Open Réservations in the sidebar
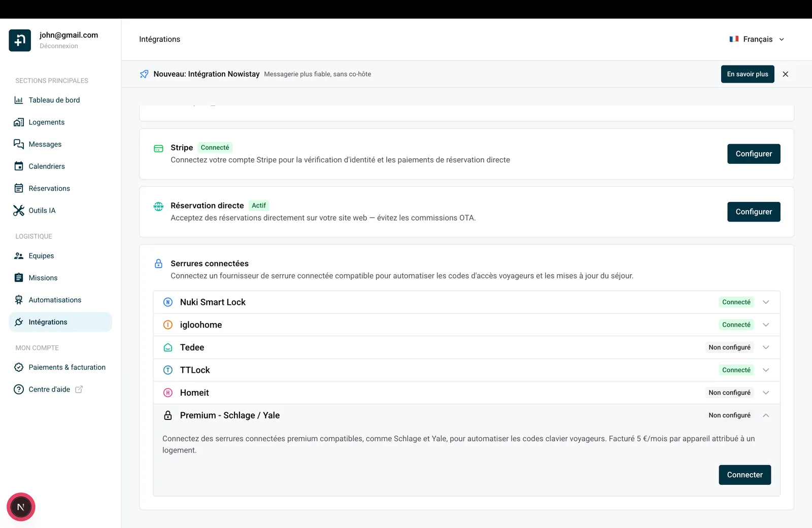Image resolution: width=812 pixels, height=528 pixels. click(x=60, y=188)
